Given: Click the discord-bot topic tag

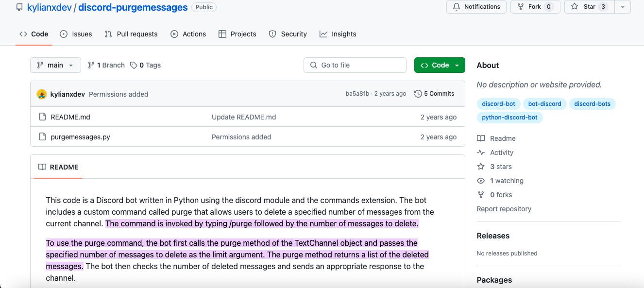Looking at the screenshot, I should point(499,103).
